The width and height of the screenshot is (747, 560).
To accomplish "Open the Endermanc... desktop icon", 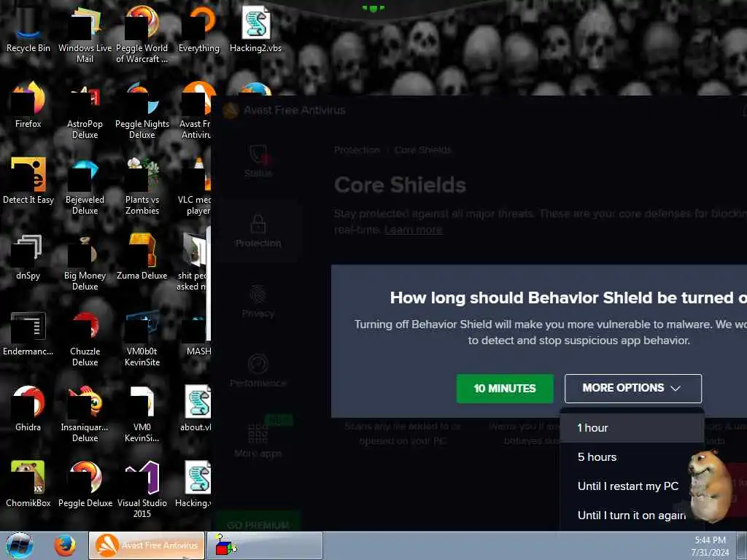I will 28,332.
